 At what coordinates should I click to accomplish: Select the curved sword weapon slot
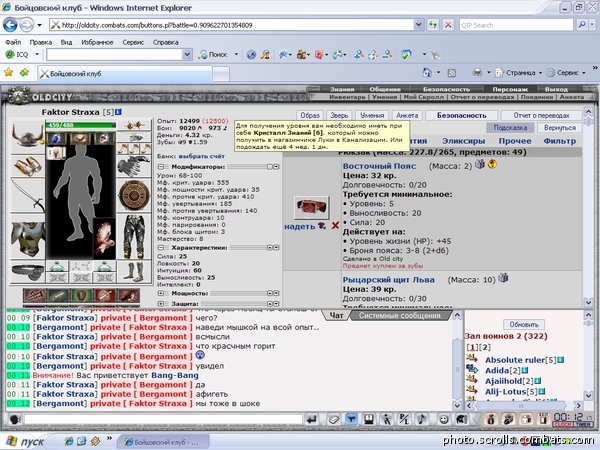click(28, 195)
